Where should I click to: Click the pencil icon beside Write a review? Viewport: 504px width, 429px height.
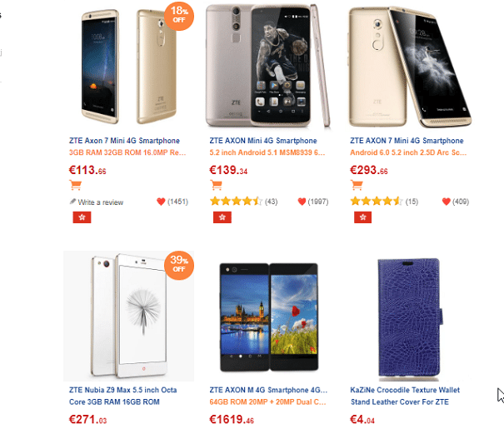73,202
